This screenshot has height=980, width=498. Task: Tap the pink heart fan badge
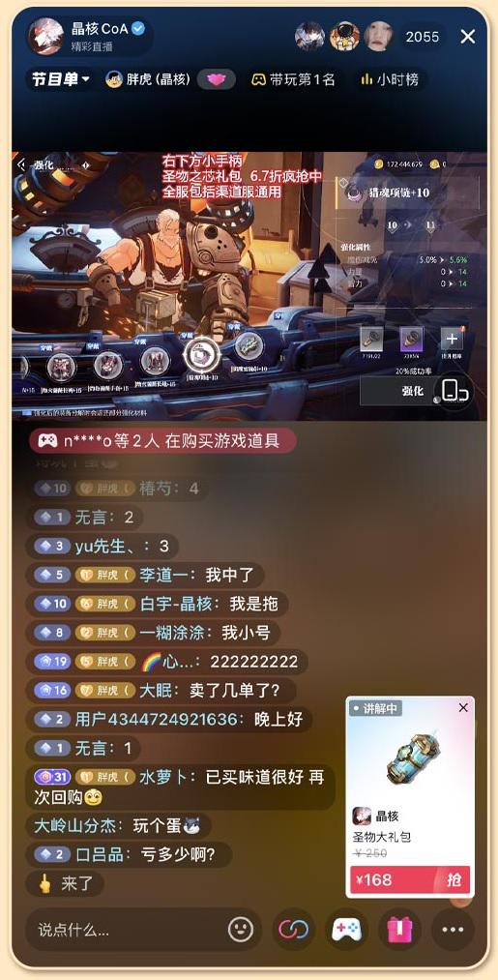217,79
